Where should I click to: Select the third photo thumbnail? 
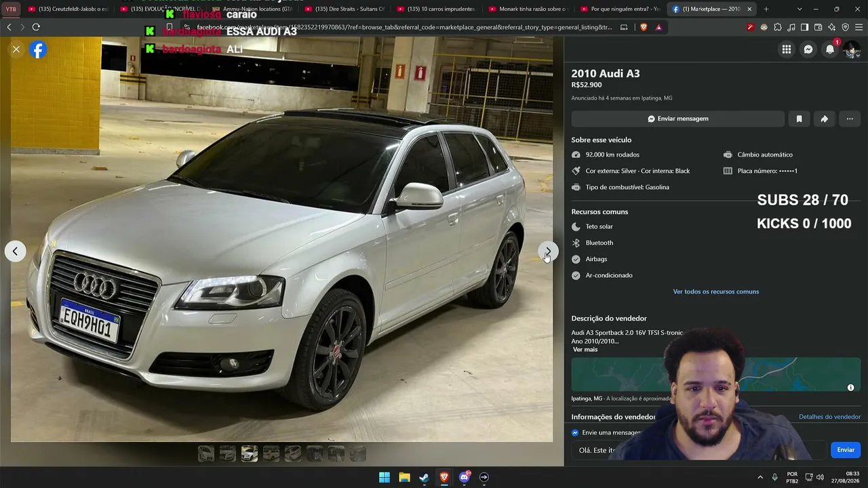pos(250,454)
